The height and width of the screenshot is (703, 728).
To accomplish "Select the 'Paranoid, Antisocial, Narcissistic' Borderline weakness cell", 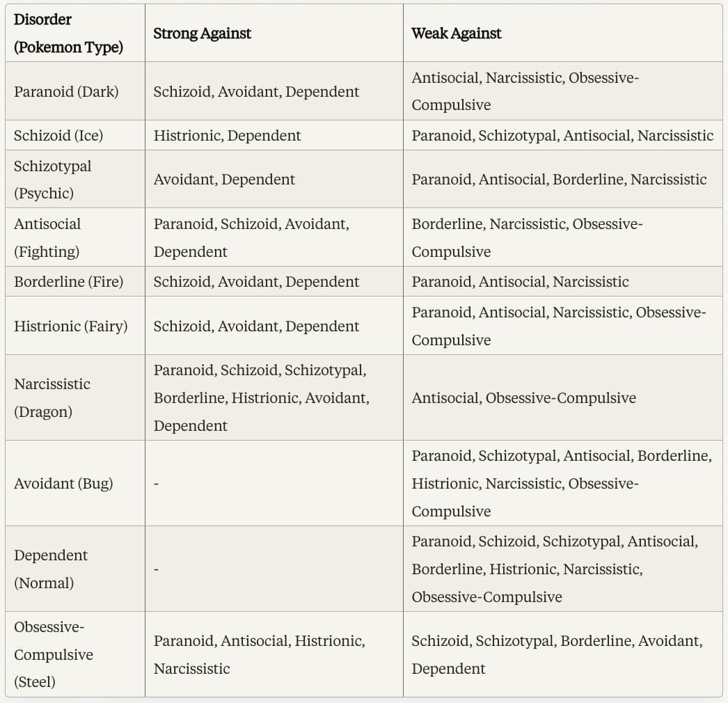I will click(520, 281).
